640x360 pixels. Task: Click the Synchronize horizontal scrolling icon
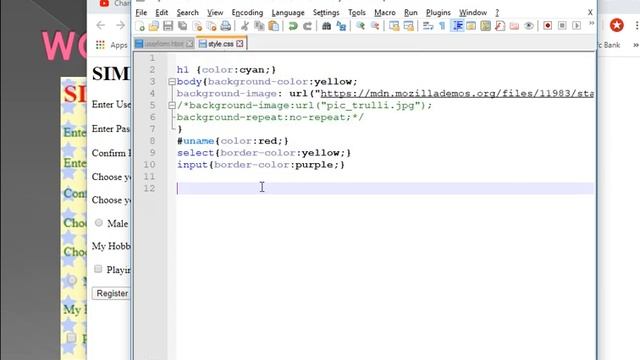pyautogui.click(x=409, y=27)
